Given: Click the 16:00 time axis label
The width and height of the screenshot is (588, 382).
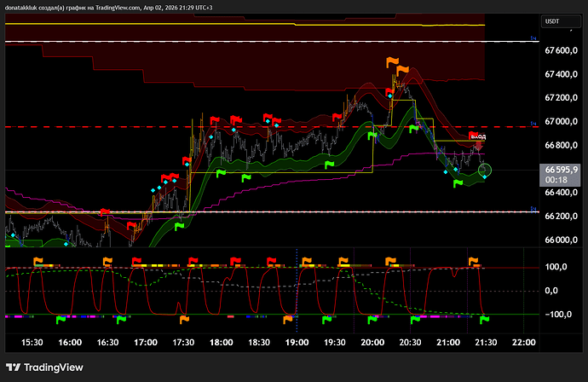Looking at the screenshot, I should coord(70,343).
